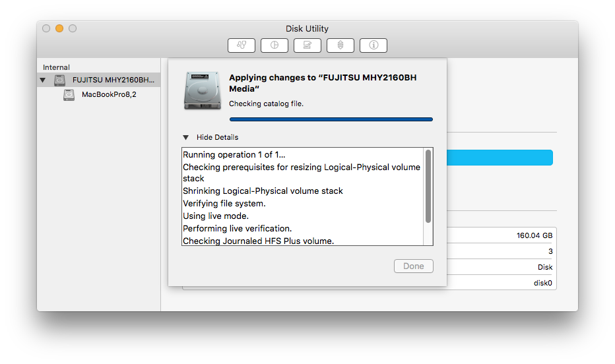
Task: Click the 'Running operation 1 of 1...' log line
Action: tap(234, 155)
